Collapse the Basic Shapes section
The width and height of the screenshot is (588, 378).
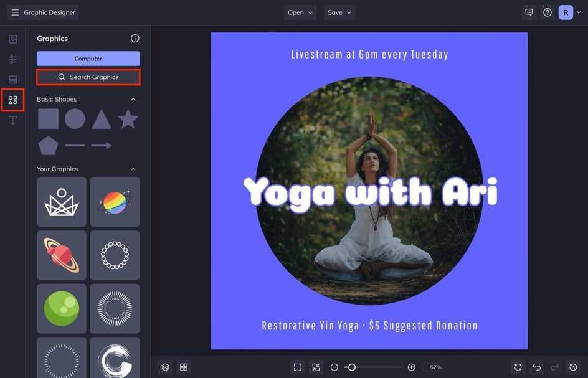coord(133,99)
